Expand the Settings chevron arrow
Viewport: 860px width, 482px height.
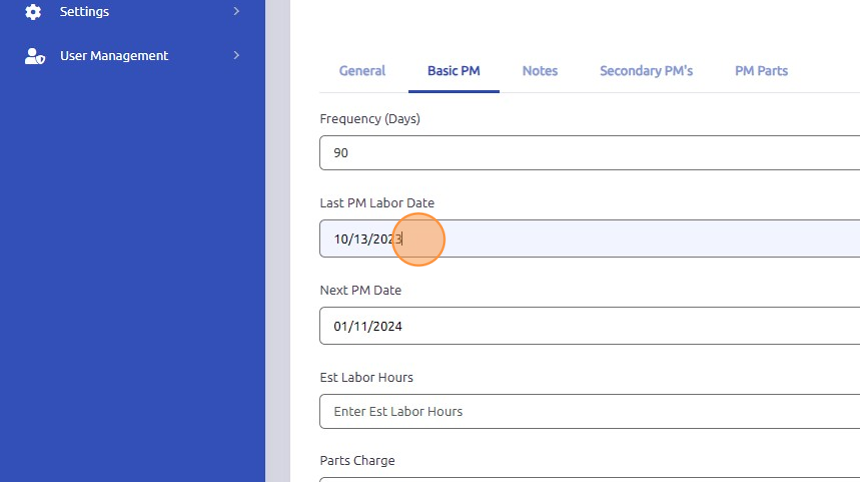coord(236,11)
